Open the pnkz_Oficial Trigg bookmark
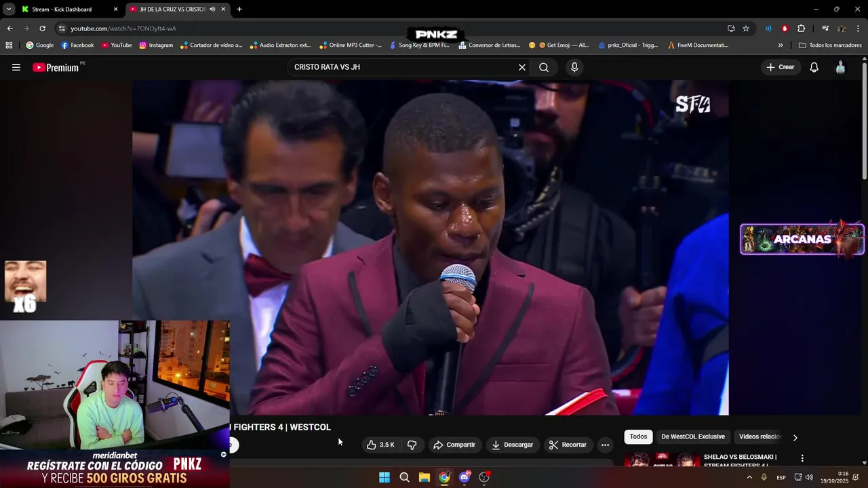The width and height of the screenshot is (868, 488). (x=628, y=45)
